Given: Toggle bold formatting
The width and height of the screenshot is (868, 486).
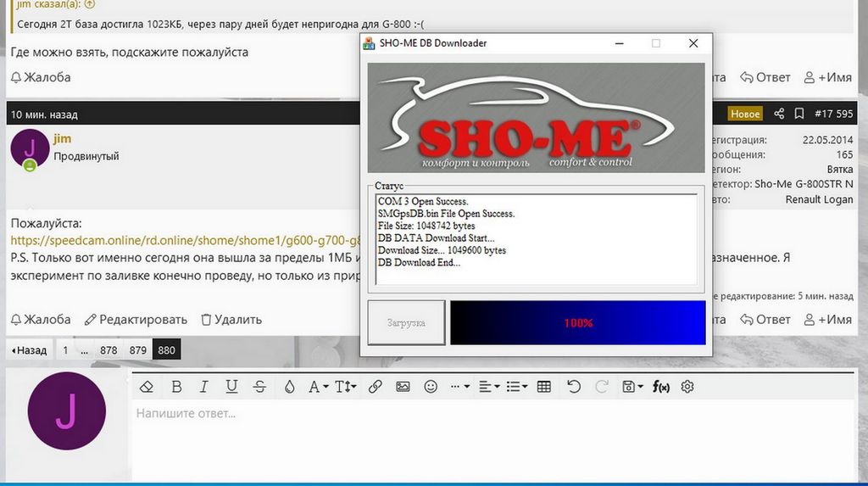Looking at the screenshot, I should coord(176,387).
